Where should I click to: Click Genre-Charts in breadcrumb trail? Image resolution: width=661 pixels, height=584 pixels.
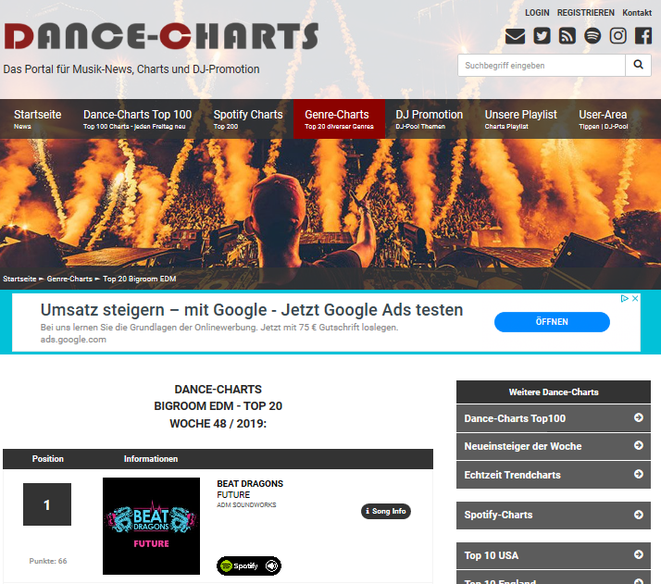tap(70, 279)
